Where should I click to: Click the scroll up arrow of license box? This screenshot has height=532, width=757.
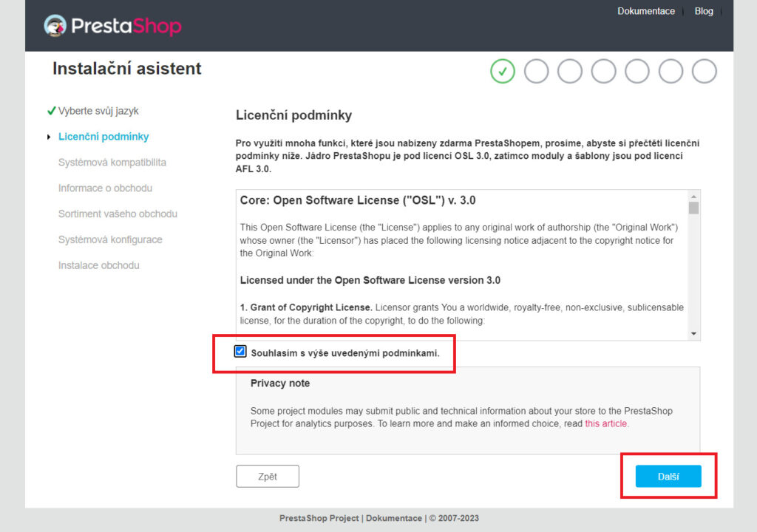click(x=693, y=197)
